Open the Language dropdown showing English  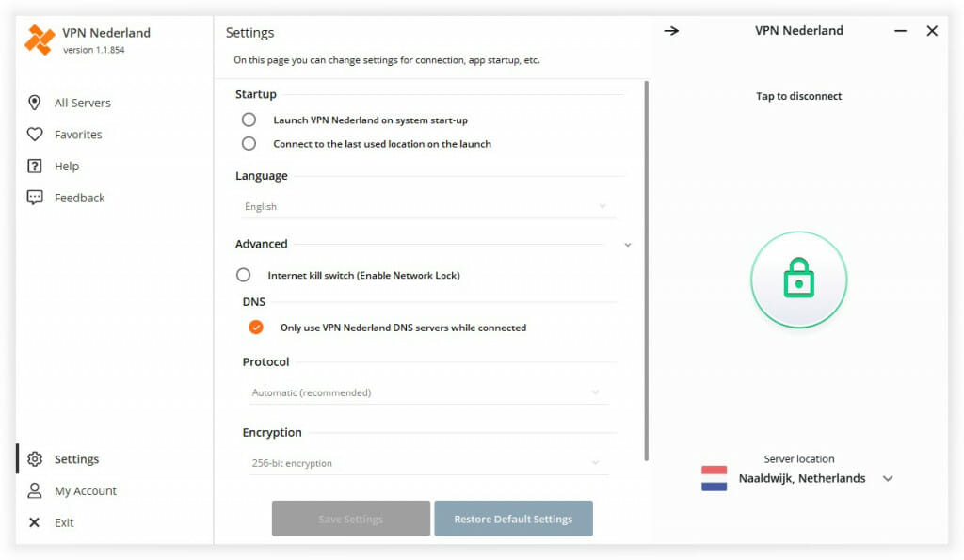pos(427,206)
